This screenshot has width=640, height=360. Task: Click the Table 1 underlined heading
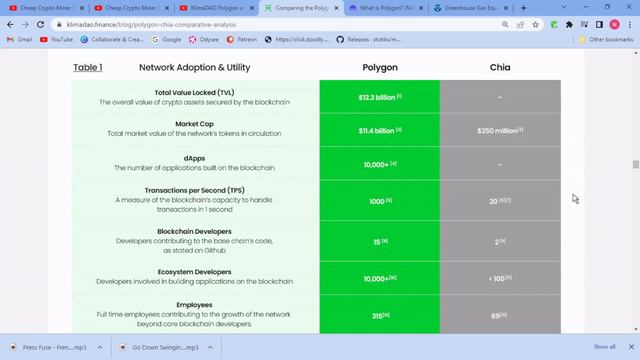[88, 67]
